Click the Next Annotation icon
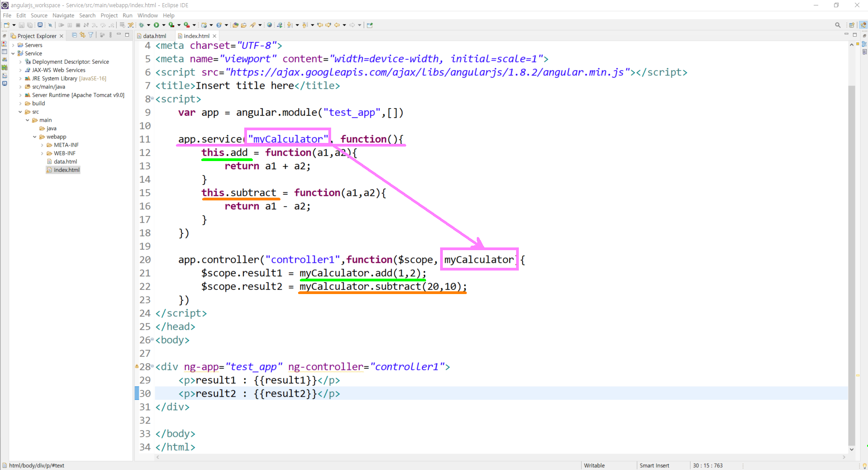Viewport: 868px width, 470px height. (x=290, y=25)
